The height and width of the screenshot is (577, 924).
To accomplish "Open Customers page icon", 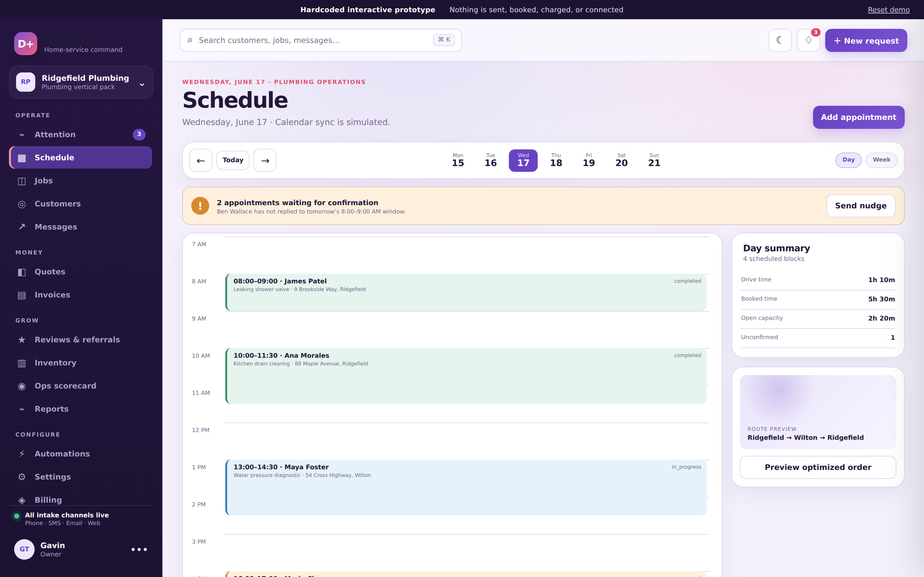I will pyautogui.click(x=22, y=204).
